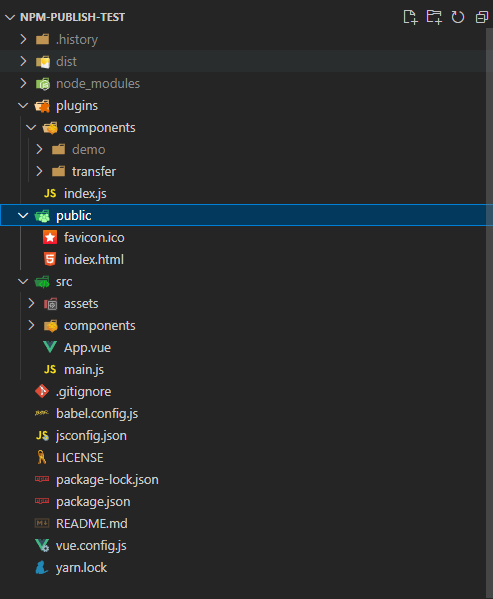
Task: Click the New Folder icon in explorer header
Action: click(434, 17)
